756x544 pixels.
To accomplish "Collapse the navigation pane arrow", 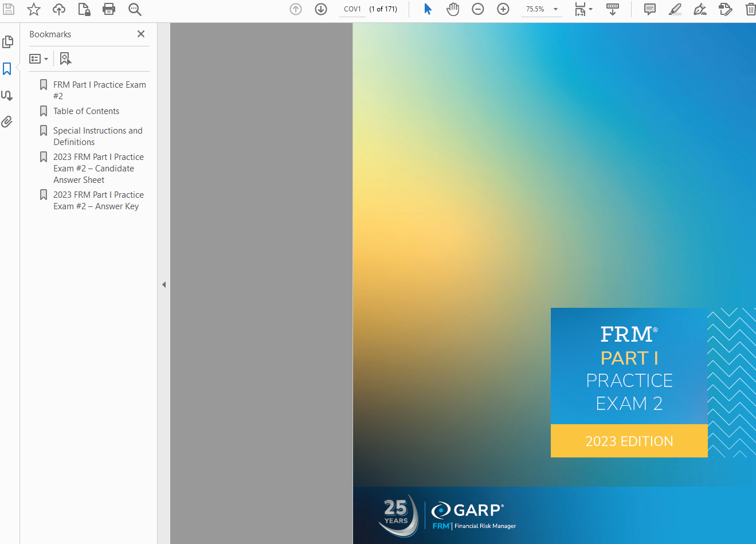I will click(164, 284).
